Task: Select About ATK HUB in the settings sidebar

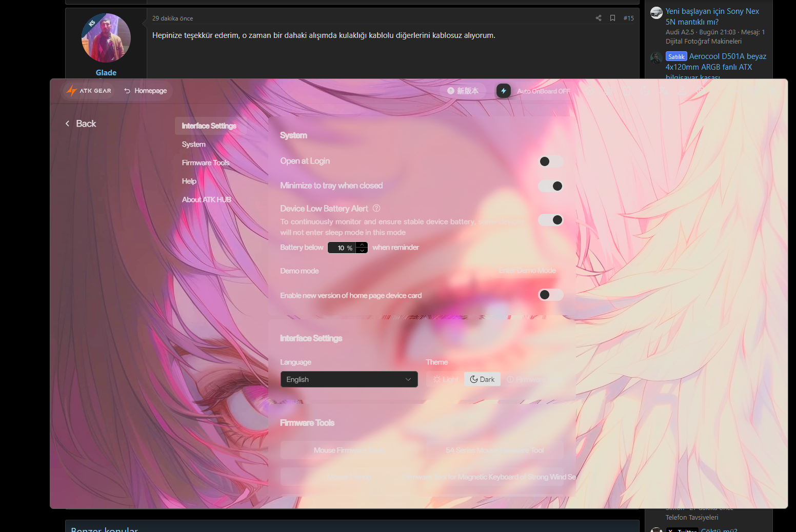Action: 207,199
